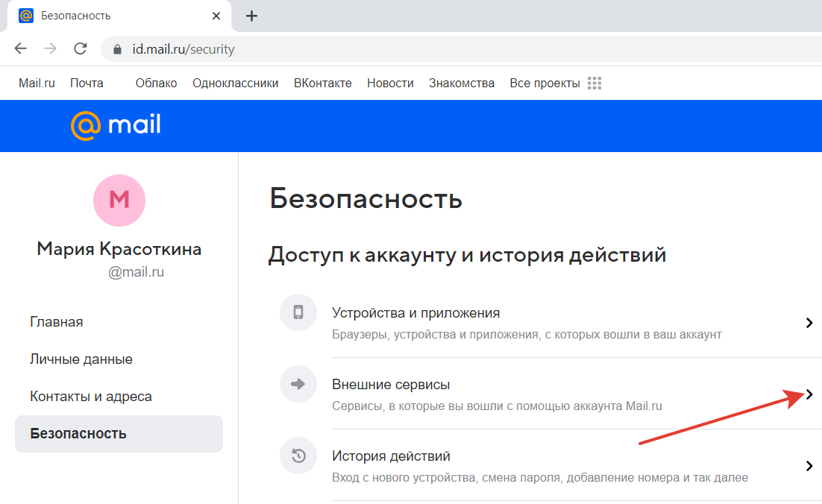The height and width of the screenshot is (504, 822).
Task: Click the pink profile avatar M
Action: [119, 201]
